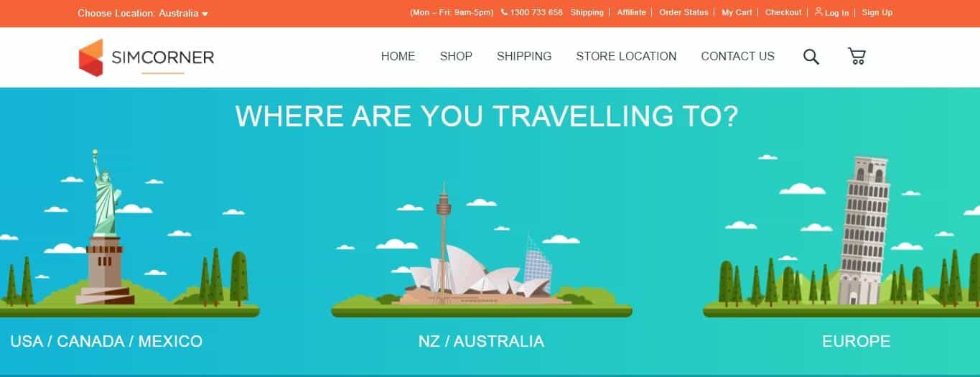The image size is (980, 377).
Task: Select the Statue of Liberty illustration
Action: tap(106, 227)
